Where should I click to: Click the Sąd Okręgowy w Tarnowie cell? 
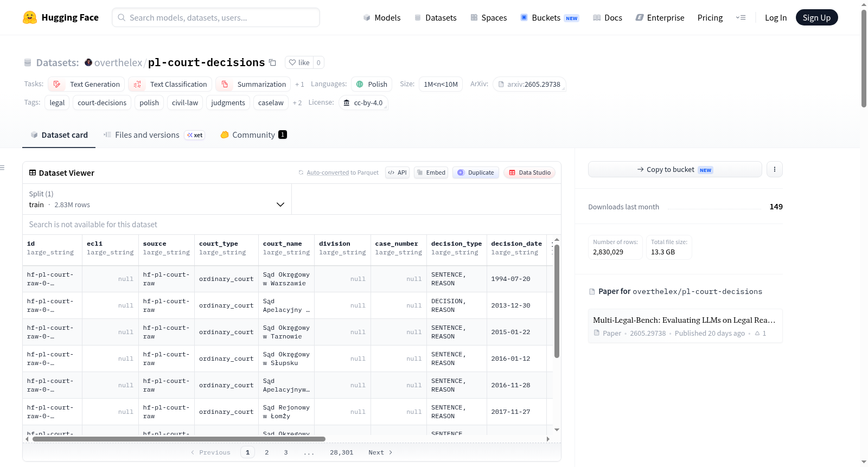286,332
